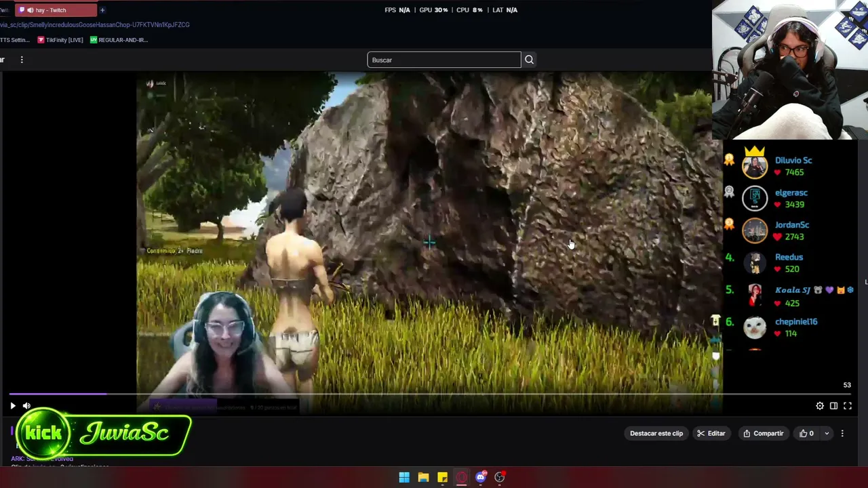
Task: Toggle theatre mode for clip player
Action: tap(833, 406)
